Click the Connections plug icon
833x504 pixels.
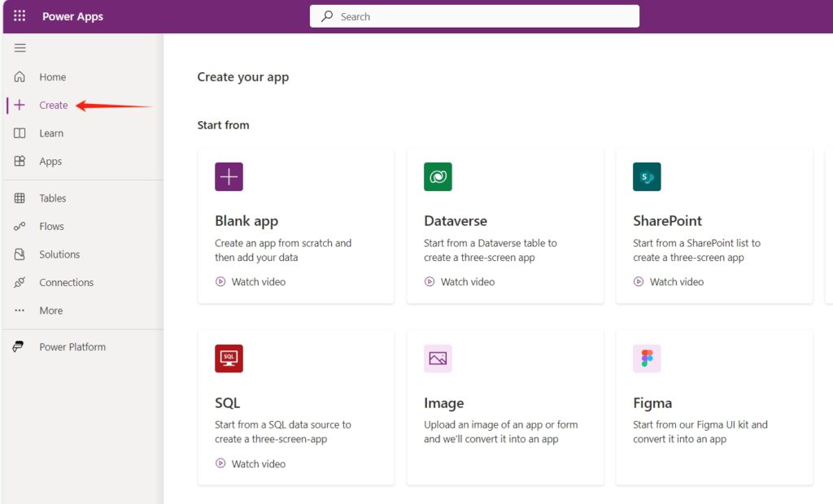click(20, 282)
